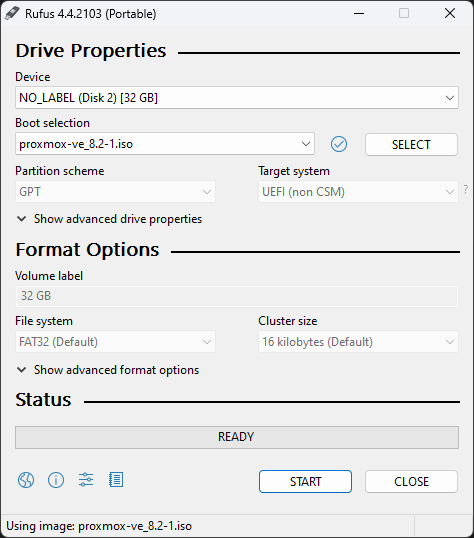
Task: Open the log viewer icon
Action: (116, 480)
